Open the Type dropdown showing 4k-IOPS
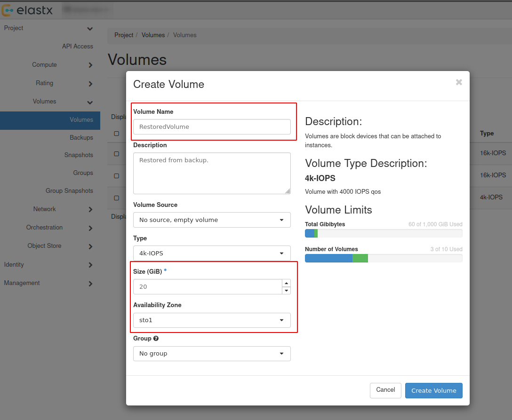512x420 pixels. (x=212, y=253)
